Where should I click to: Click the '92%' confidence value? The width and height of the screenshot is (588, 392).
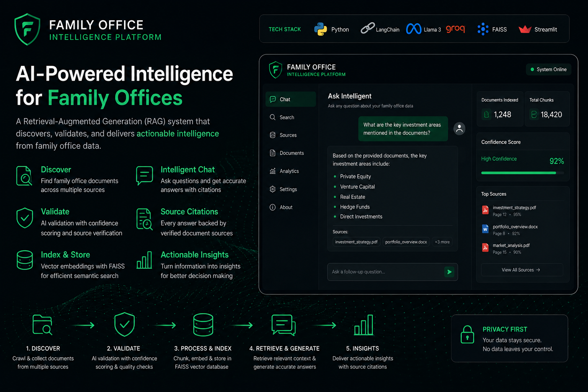[x=557, y=161]
